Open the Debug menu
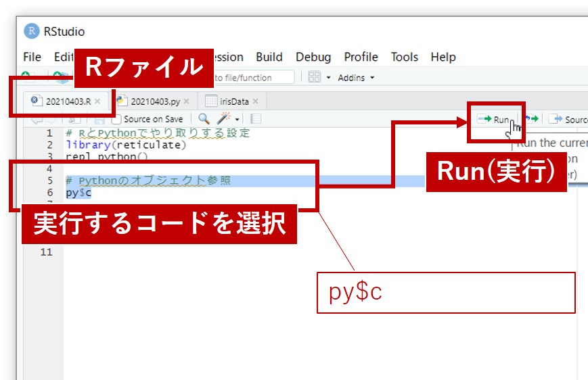Image resolution: width=588 pixels, height=380 pixels. (x=313, y=57)
